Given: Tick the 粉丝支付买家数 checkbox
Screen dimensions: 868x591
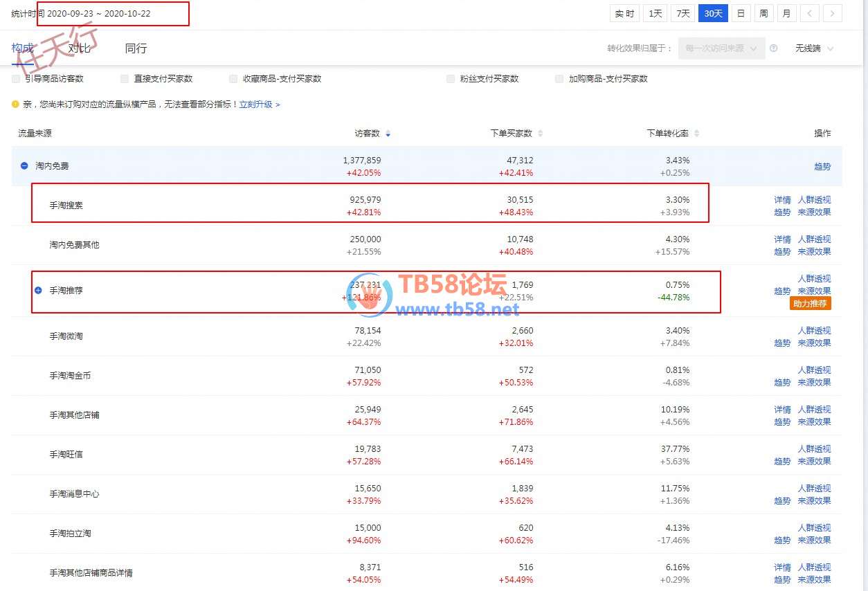Looking at the screenshot, I should [x=451, y=79].
